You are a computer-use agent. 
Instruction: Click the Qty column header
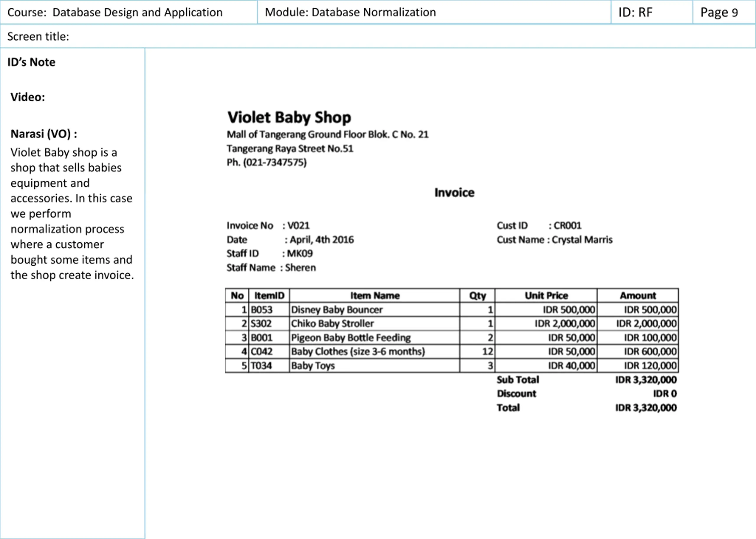click(x=477, y=295)
